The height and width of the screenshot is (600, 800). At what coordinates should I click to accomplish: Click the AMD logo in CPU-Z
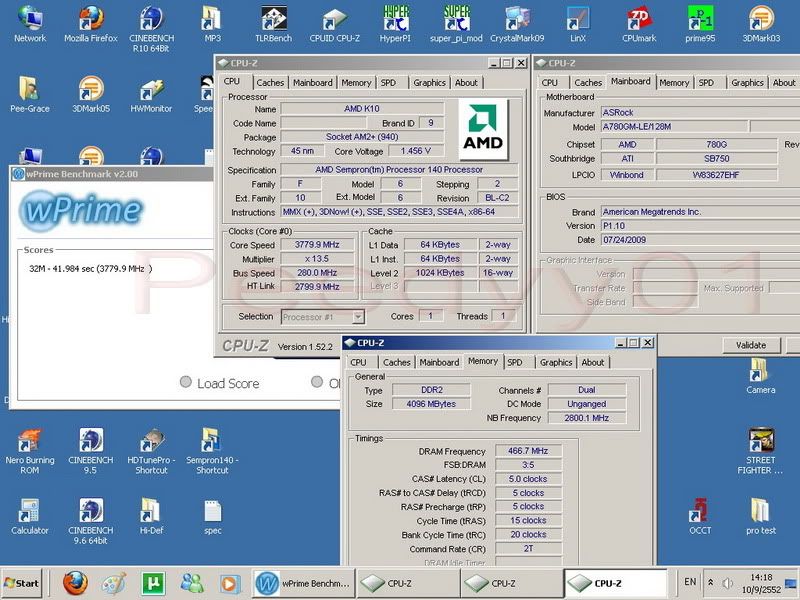pyautogui.click(x=483, y=129)
